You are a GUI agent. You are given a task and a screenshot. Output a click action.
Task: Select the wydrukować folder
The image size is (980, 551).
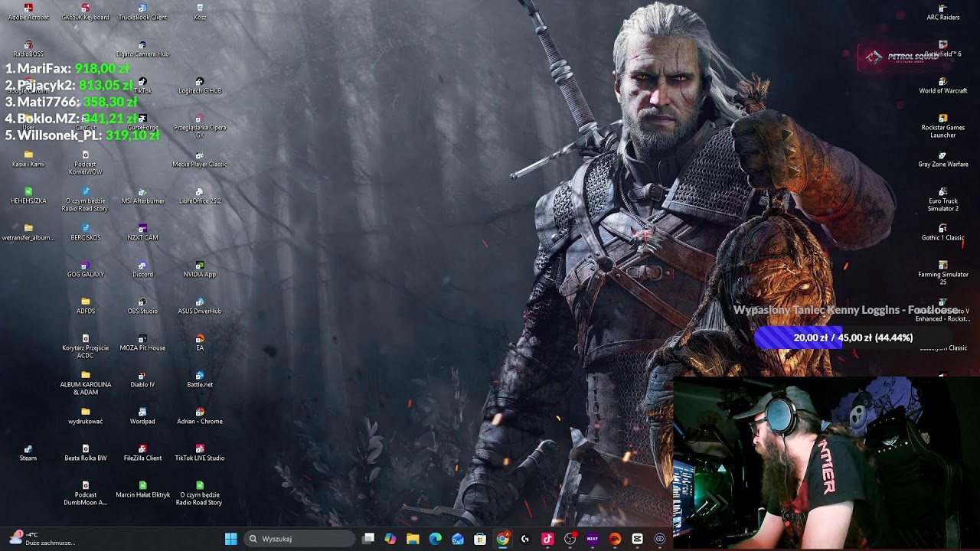(85, 416)
